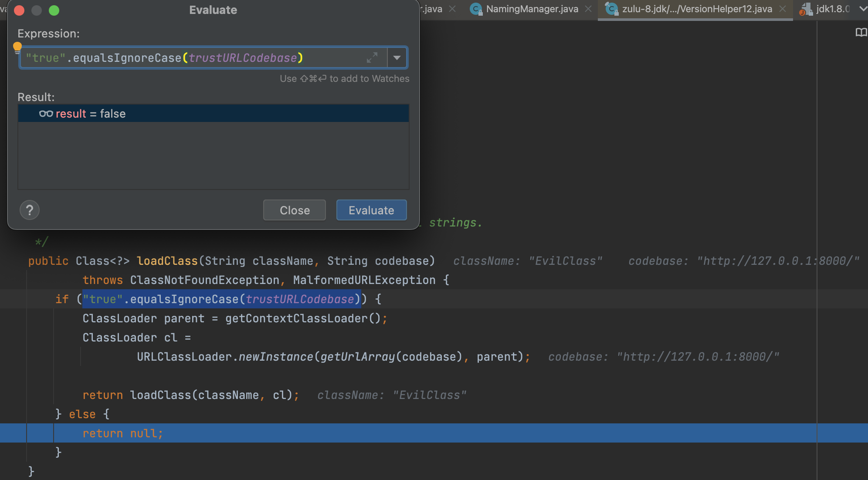The image size is (868, 480).
Task: Click MalformedURLException in throws clause
Action: click(x=364, y=280)
